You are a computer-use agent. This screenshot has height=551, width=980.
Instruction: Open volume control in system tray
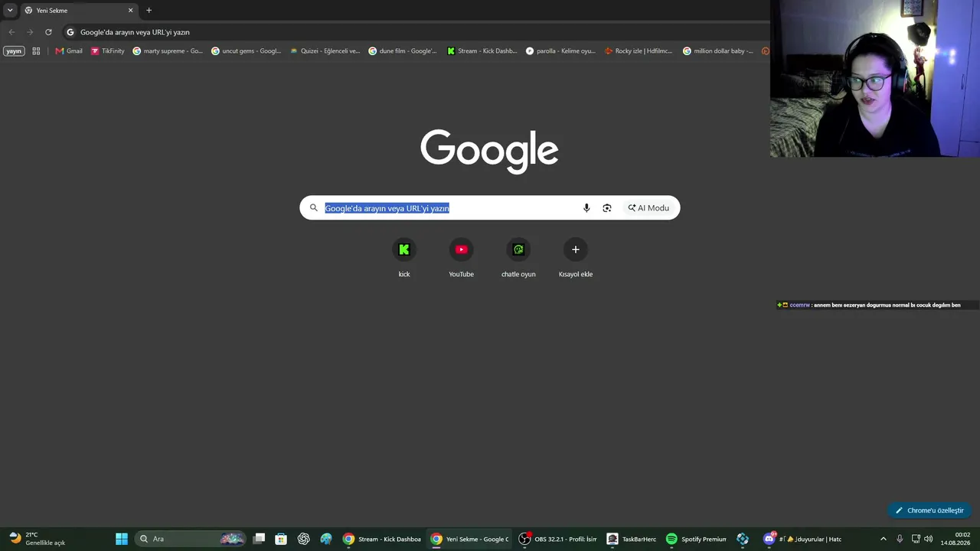(929, 539)
